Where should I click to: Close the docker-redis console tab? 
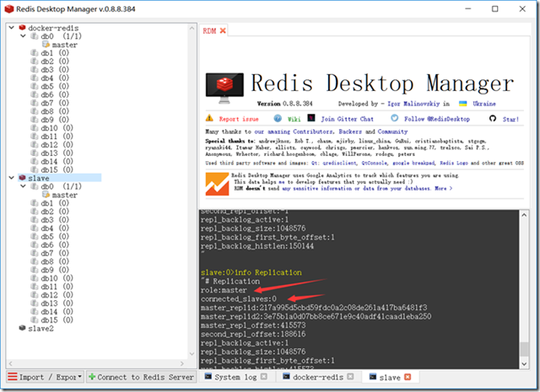[x=350, y=377]
